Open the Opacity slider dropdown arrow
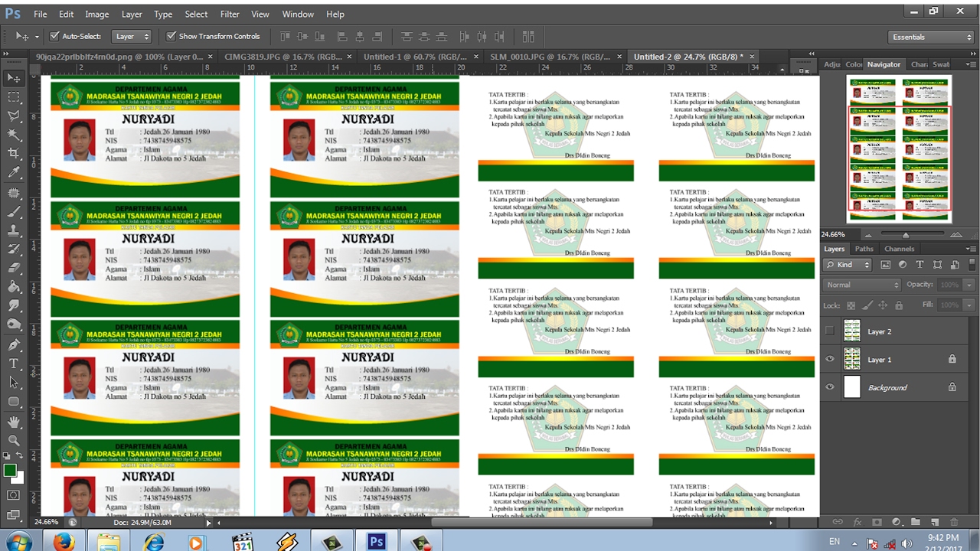The width and height of the screenshot is (980, 551). click(x=969, y=285)
